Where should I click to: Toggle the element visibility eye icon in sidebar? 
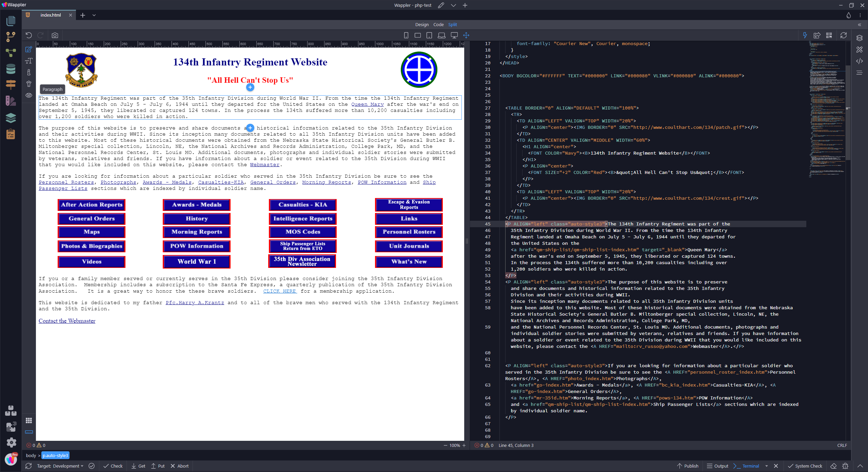point(29,95)
